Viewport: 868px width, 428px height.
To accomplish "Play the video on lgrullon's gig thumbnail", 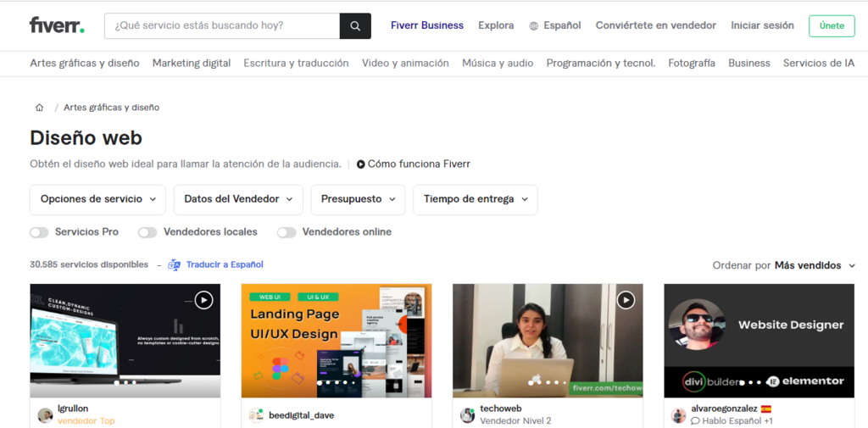I will 203,300.
